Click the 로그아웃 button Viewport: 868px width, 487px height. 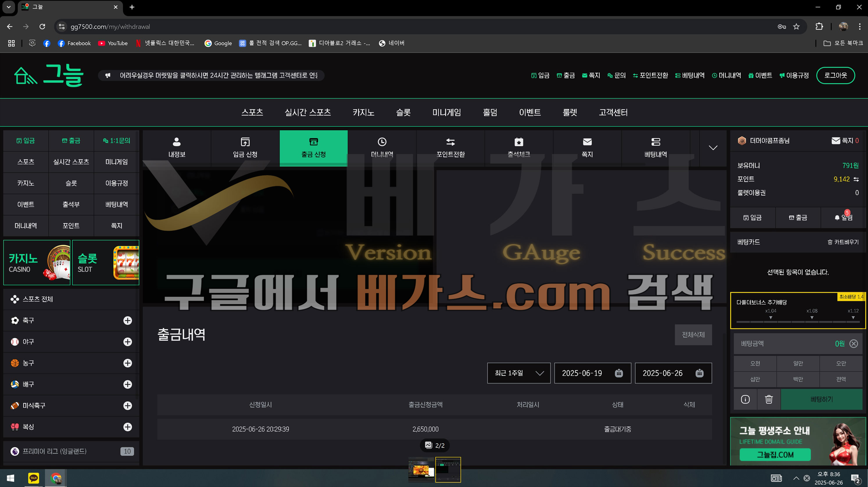tap(835, 75)
